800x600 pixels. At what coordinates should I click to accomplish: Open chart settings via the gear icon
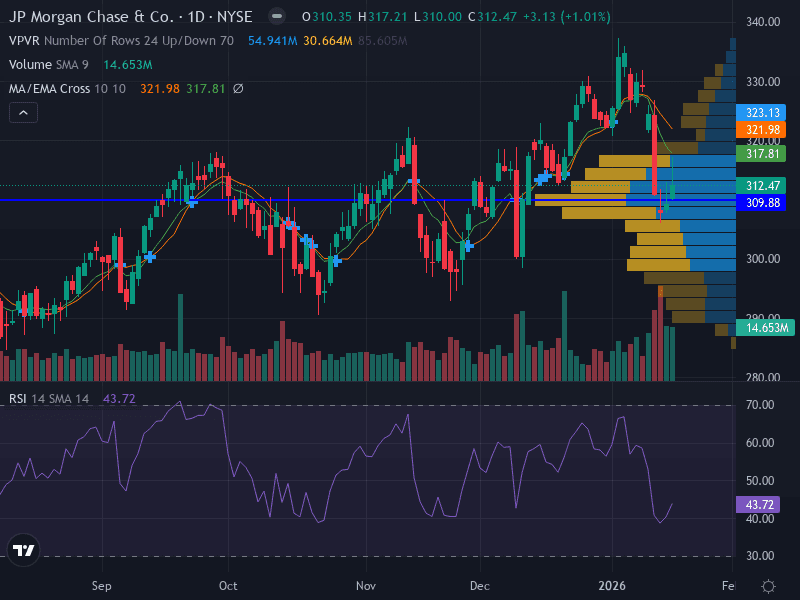coord(768,586)
